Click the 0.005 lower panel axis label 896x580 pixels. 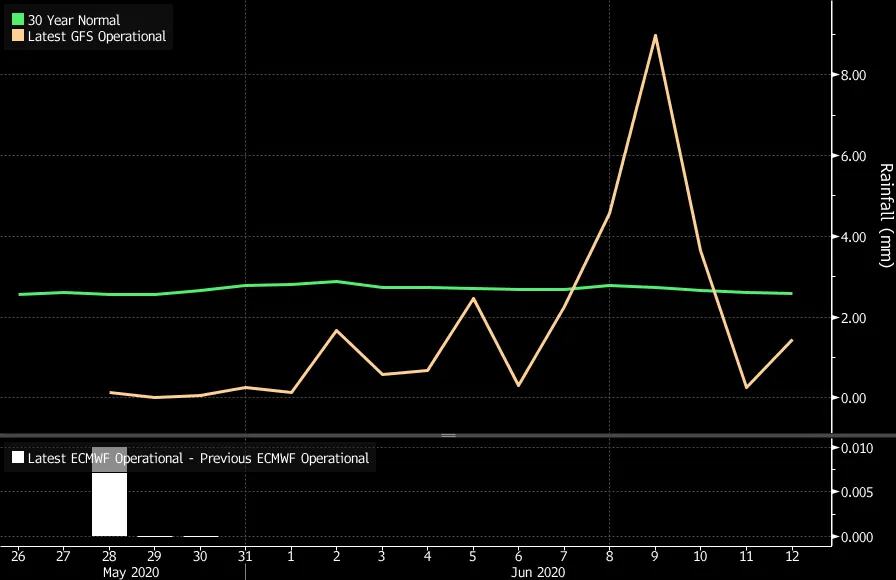point(857,492)
